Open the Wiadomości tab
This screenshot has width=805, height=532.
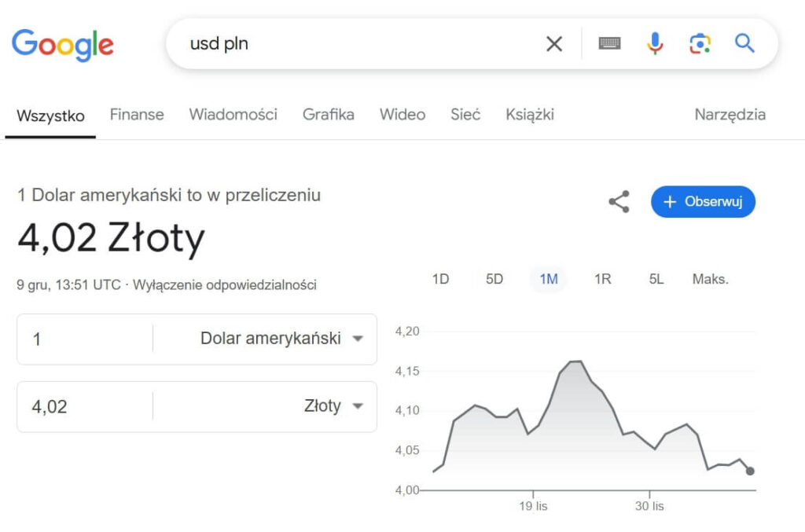tap(233, 115)
